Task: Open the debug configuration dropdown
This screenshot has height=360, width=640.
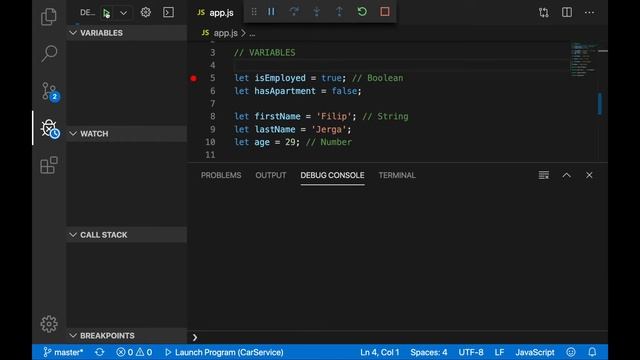Action: click(123, 13)
